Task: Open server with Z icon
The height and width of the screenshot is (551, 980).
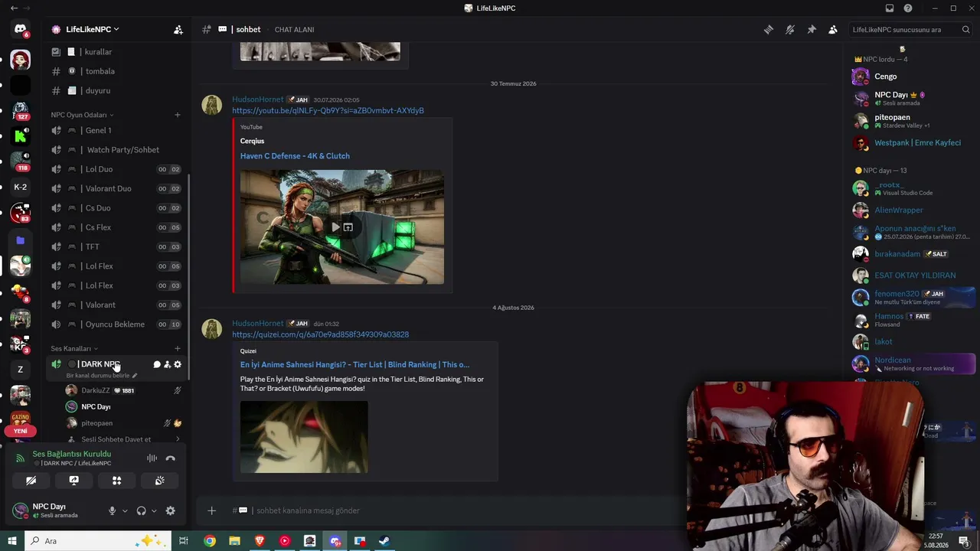Action: pos(21,370)
